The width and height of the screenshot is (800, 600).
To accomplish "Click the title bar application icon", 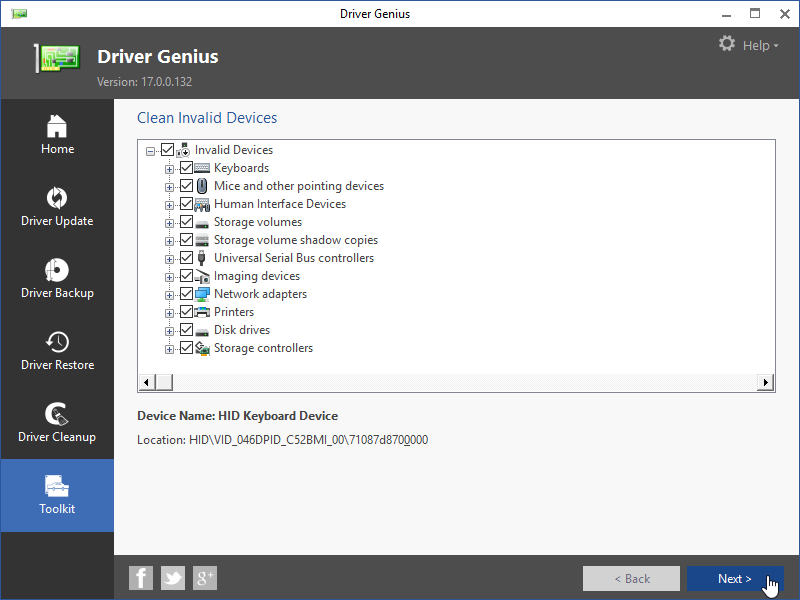I will pos(19,14).
